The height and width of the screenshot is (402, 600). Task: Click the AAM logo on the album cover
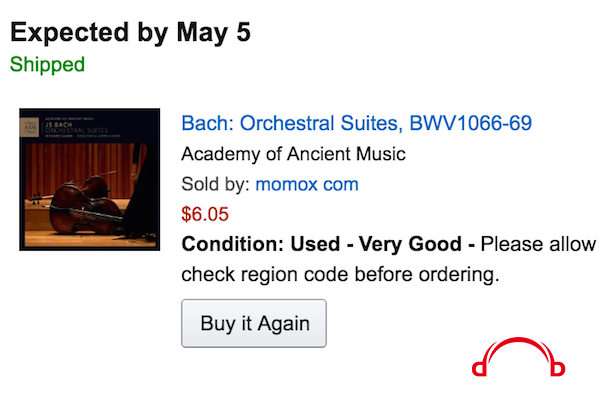[x=30, y=127]
